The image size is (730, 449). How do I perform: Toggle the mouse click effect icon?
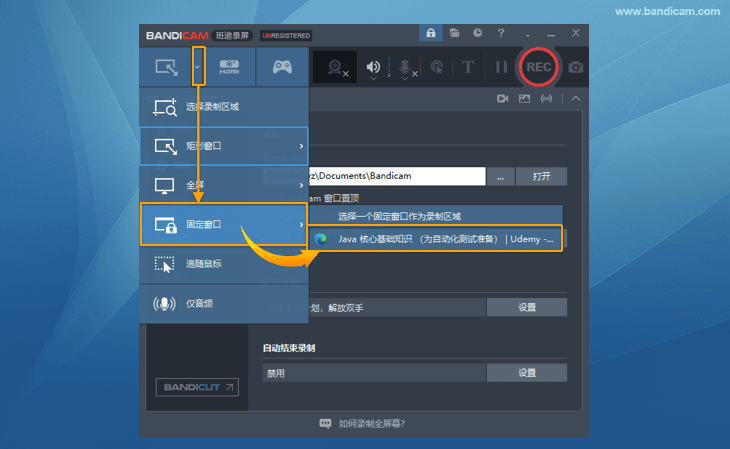(x=437, y=67)
